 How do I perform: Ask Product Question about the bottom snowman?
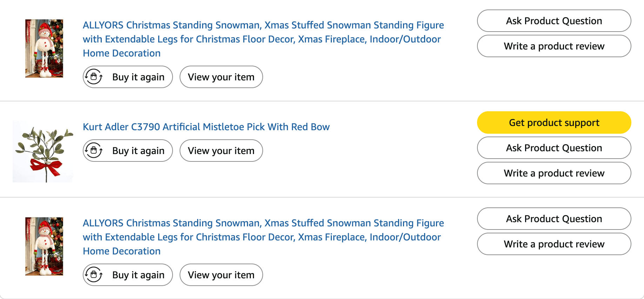click(x=554, y=219)
